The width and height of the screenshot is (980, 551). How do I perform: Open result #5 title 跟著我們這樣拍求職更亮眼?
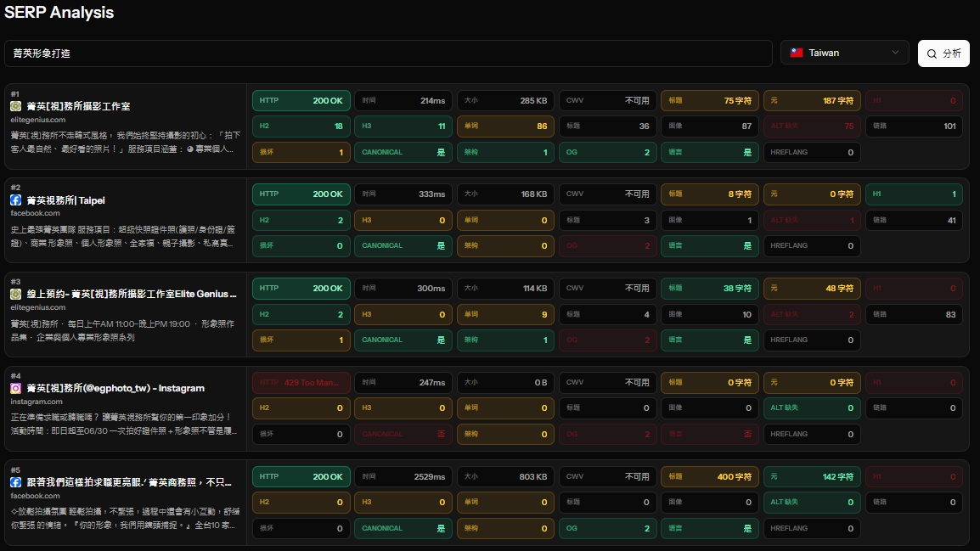pyautogui.click(x=129, y=482)
